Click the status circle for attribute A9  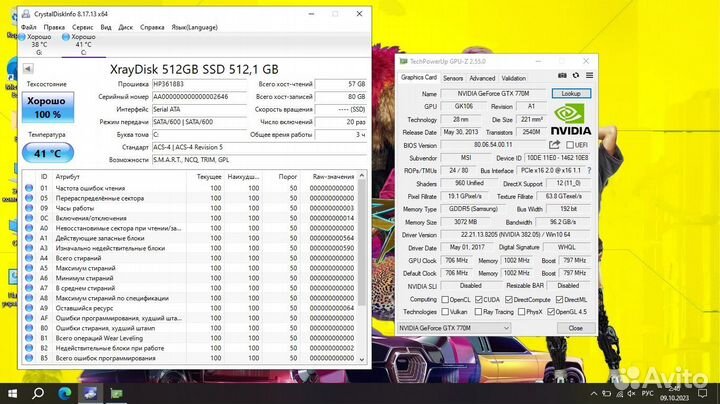[x=29, y=308]
